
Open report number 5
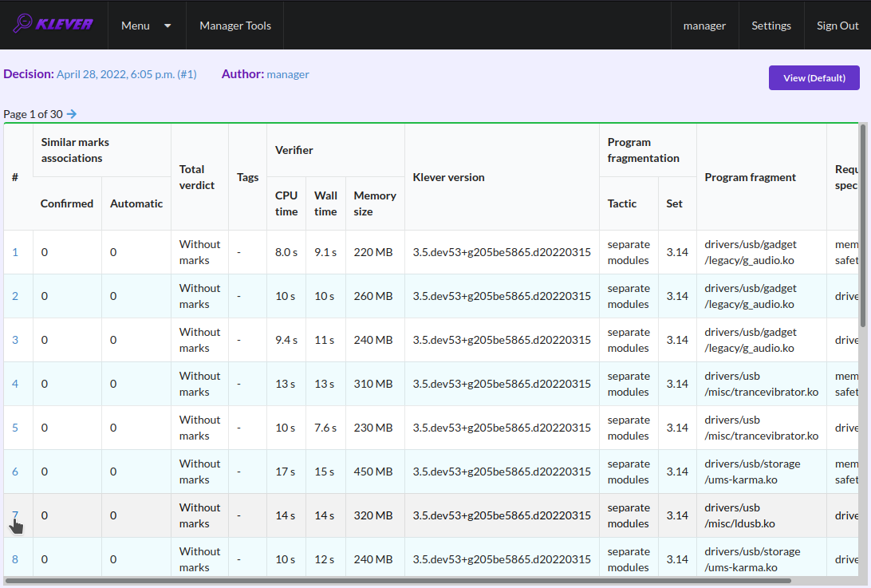pyautogui.click(x=15, y=428)
